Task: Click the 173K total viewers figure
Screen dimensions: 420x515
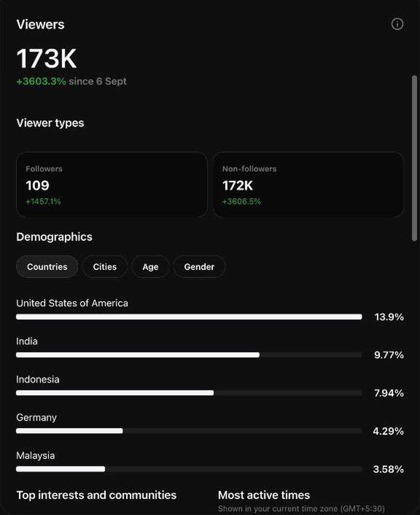Action: click(x=47, y=59)
